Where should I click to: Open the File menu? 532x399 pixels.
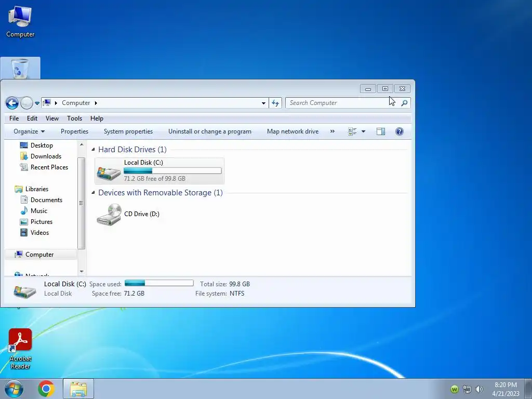(x=14, y=118)
